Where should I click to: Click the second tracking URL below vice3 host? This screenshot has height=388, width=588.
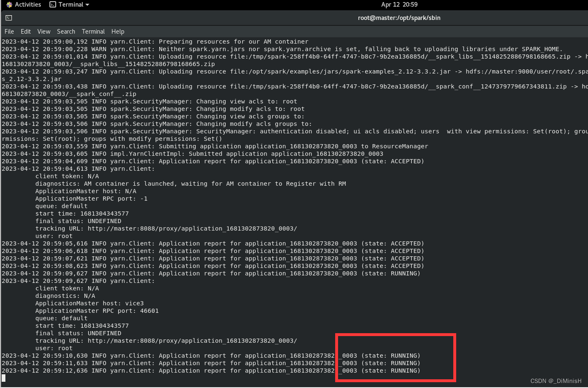click(192, 341)
